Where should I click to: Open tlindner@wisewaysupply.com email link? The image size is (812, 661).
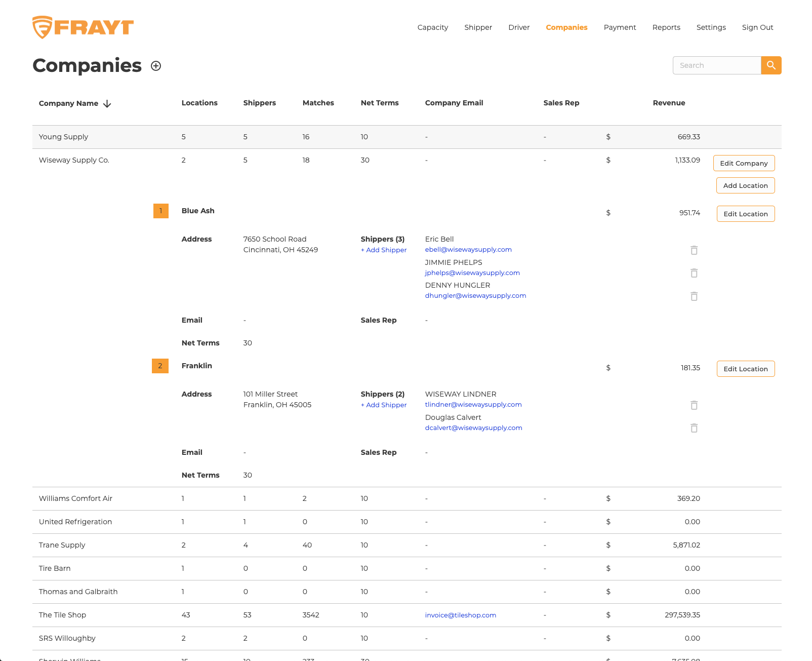[x=473, y=404]
